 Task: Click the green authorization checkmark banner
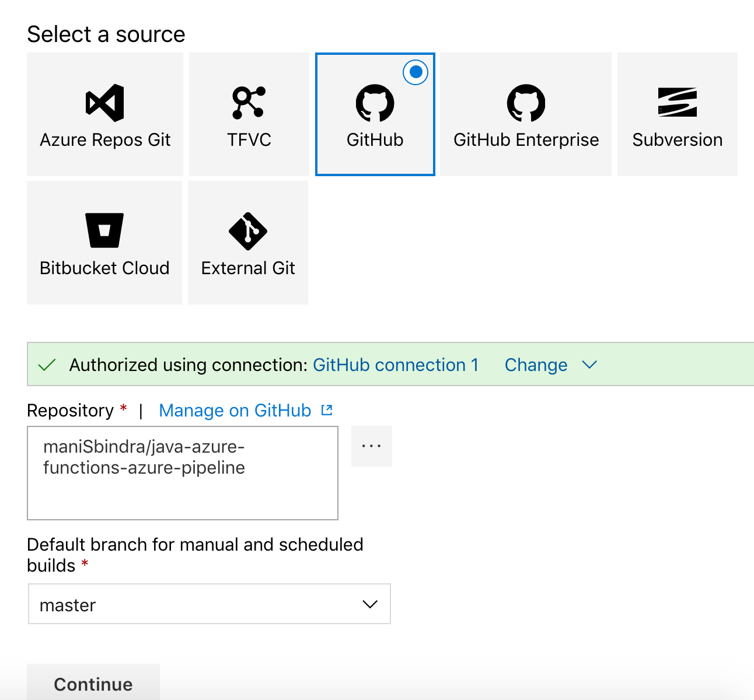(x=47, y=365)
